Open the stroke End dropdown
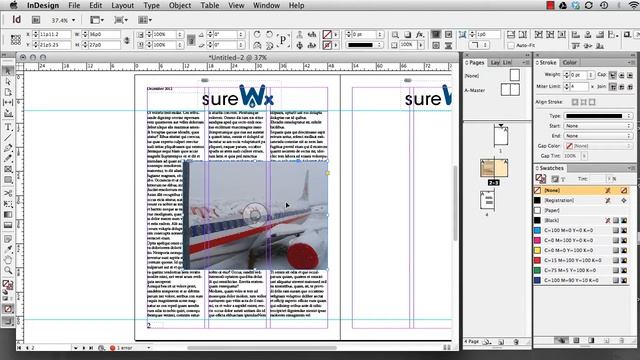Viewport: 640px width, 360px height. [x=598, y=136]
